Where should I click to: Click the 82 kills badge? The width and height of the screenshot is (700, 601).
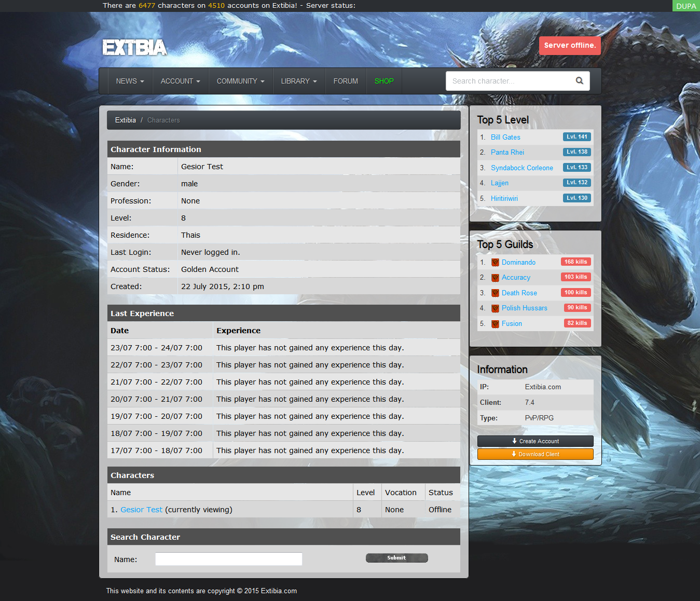[578, 323]
